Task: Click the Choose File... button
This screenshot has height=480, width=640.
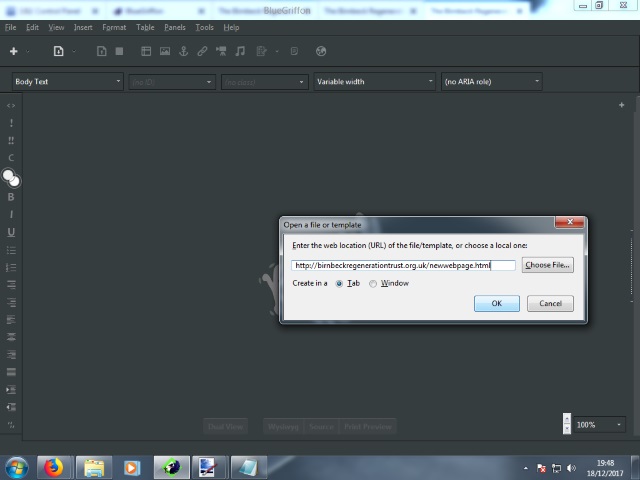Action: coord(547,265)
